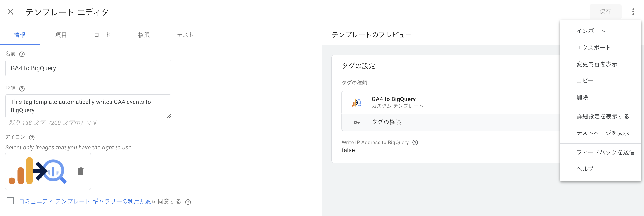The height and width of the screenshot is (216, 644).
Task: Click inside the 説明 text field
Action: coord(88,106)
